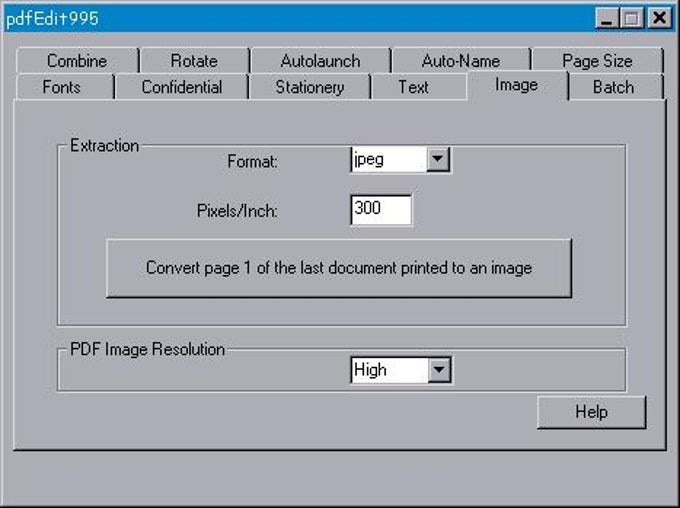Image resolution: width=680 pixels, height=508 pixels.
Task: Click the Format: label
Action: click(x=252, y=162)
